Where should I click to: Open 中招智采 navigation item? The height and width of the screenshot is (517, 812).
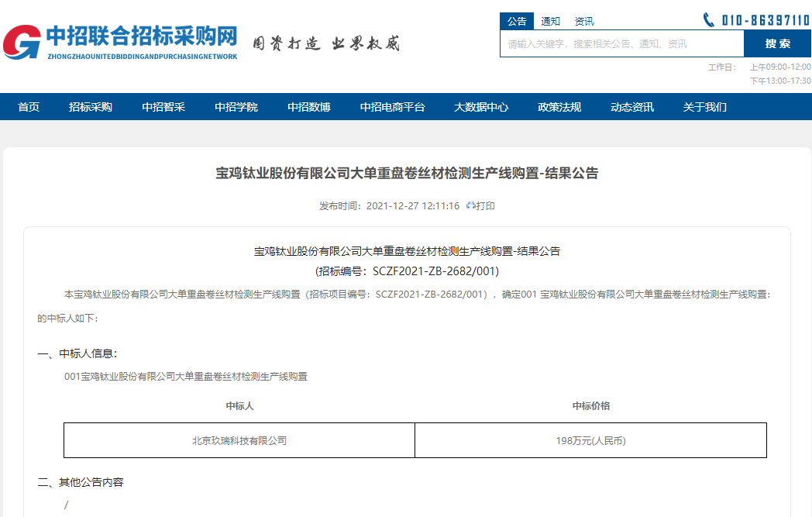pos(163,107)
